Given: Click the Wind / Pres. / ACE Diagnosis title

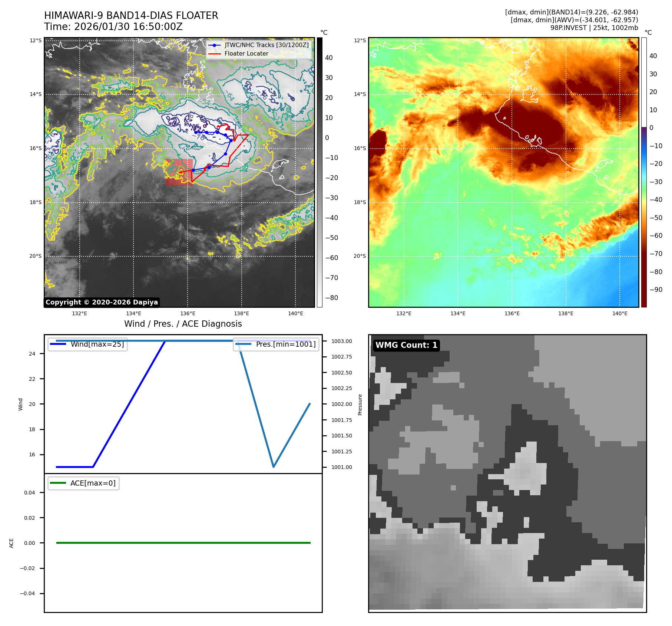Looking at the screenshot, I should [183, 324].
